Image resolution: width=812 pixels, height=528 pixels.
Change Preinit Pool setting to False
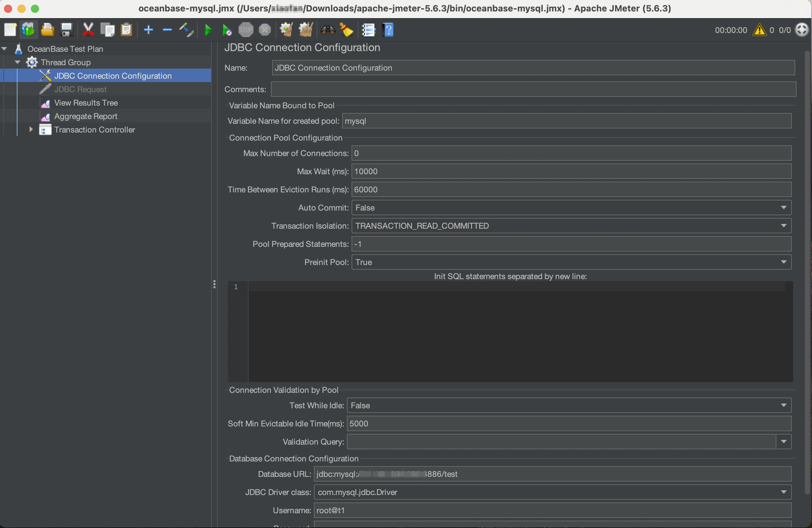coord(784,262)
